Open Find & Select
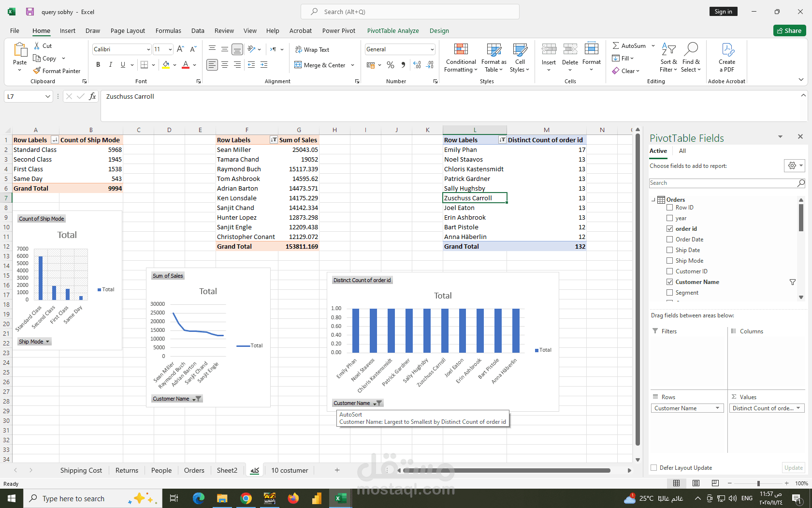This screenshot has height=508, width=812. point(691,58)
